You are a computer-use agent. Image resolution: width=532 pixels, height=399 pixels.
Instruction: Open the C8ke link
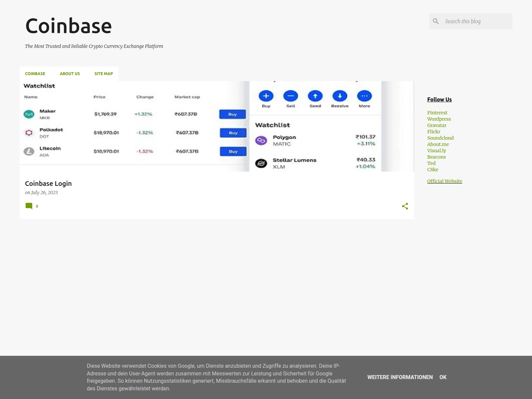(433, 170)
